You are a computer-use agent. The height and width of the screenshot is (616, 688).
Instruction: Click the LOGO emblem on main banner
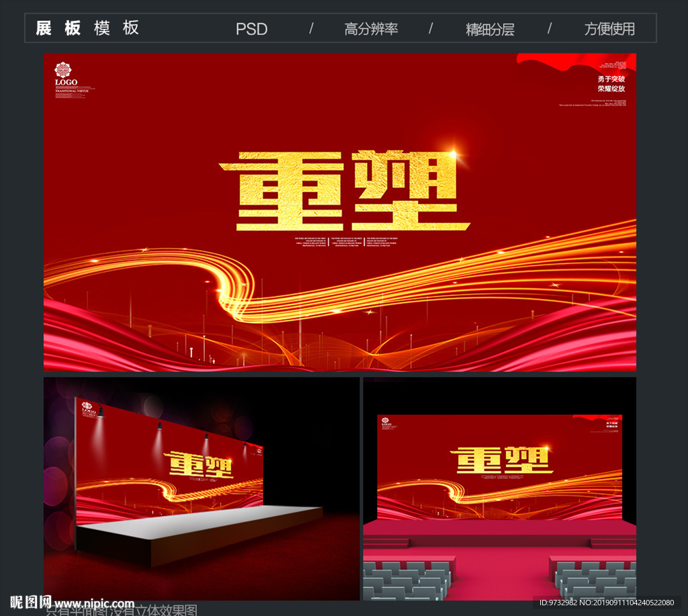66,74
